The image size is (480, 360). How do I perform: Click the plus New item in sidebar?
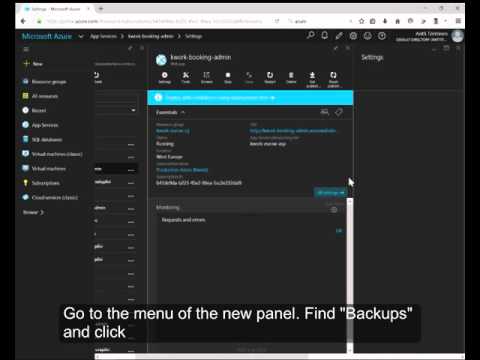pyautogui.click(x=33, y=64)
